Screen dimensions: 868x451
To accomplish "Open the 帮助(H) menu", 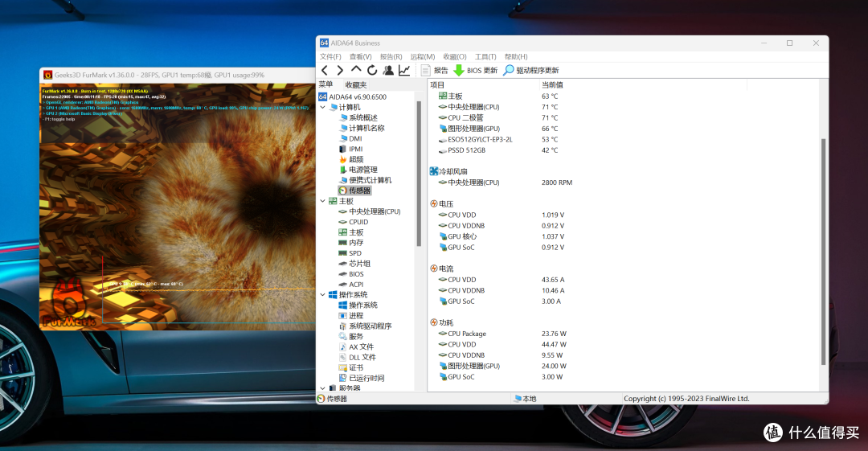I will (x=516, y=56).
